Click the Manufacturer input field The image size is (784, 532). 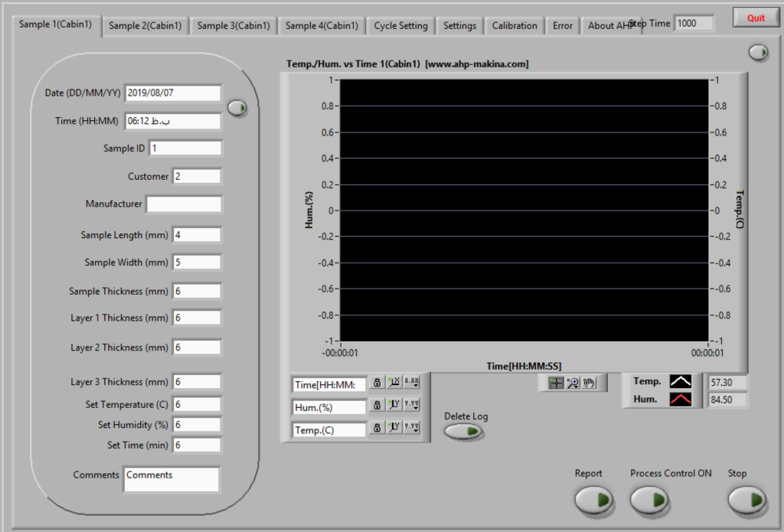point(184,204)
